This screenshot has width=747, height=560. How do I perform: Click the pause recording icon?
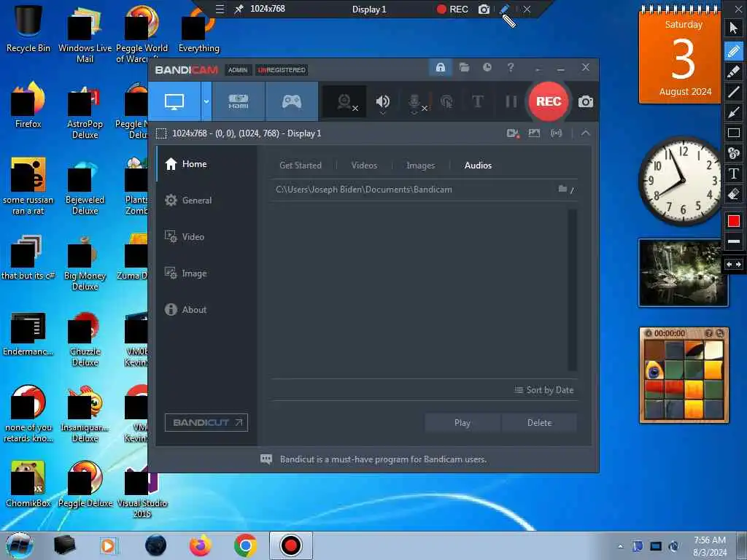coord(511,101)
